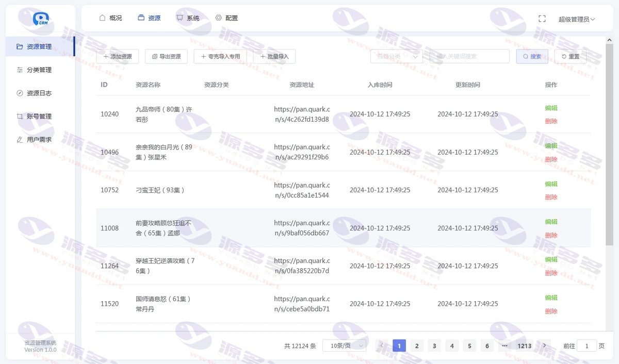Focus the keyword search input field
The image size is (619, 364).
coord(469,56)
